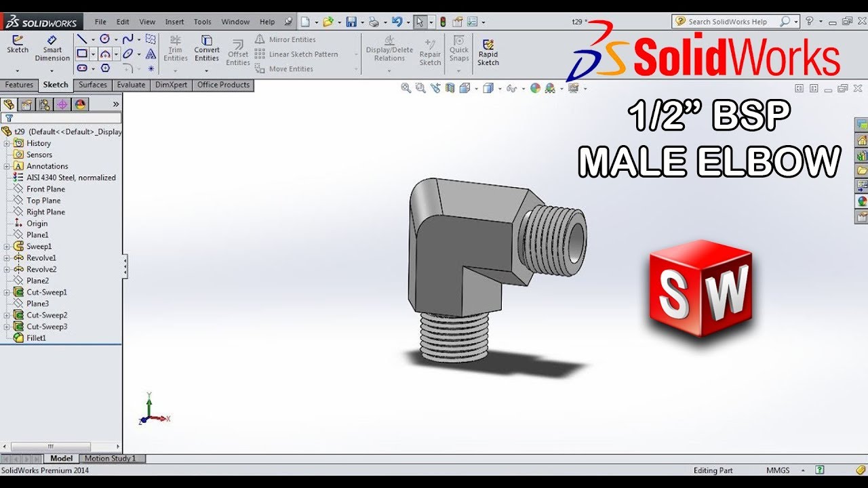Click Zoom to Area icon

click(420, 88)
